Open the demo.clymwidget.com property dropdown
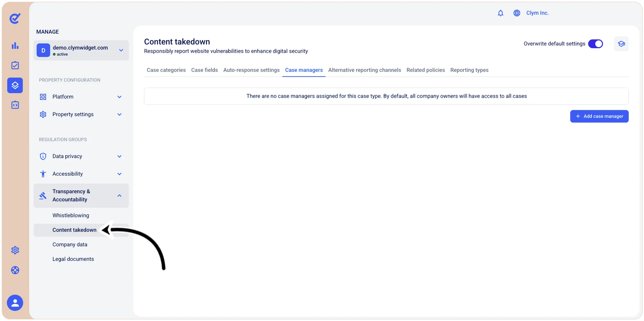 point(81,50)
